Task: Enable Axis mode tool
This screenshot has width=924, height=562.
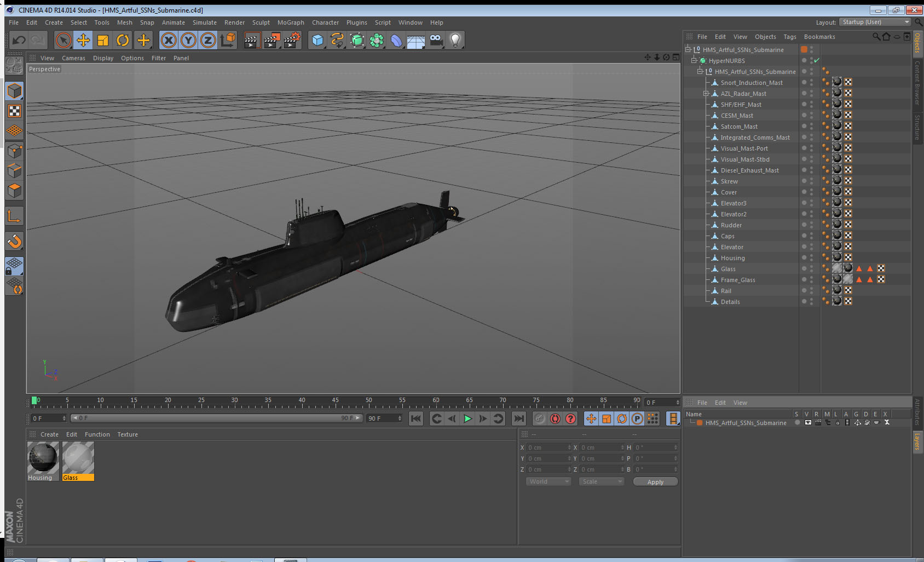Action: pos(14,216)
